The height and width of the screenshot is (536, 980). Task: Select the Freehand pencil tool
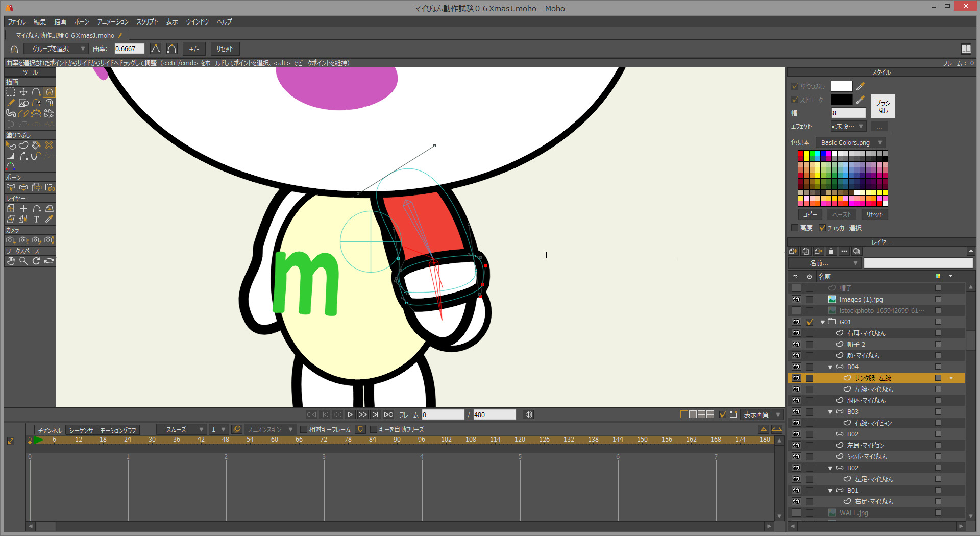pos(11,103)
